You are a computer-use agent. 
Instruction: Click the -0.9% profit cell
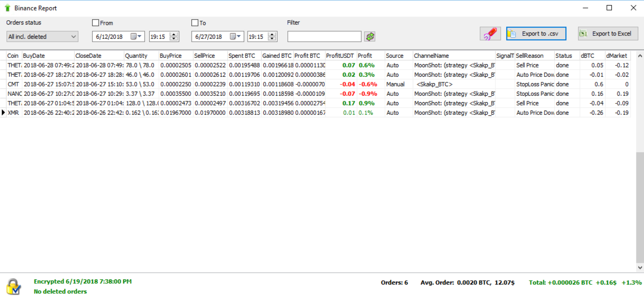pyautogui.click(x=371, y=94)
